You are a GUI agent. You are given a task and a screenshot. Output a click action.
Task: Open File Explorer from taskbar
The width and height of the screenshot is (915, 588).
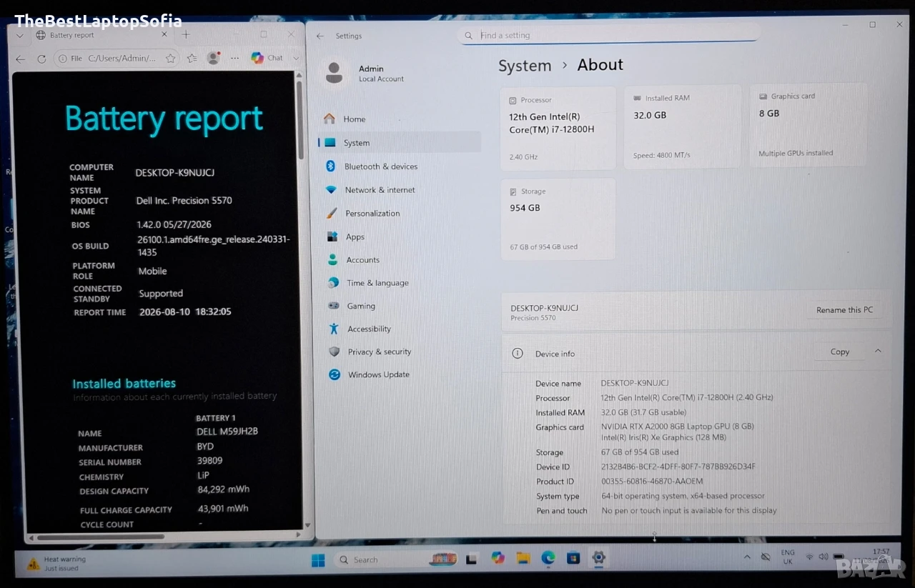tap(523, 558)
